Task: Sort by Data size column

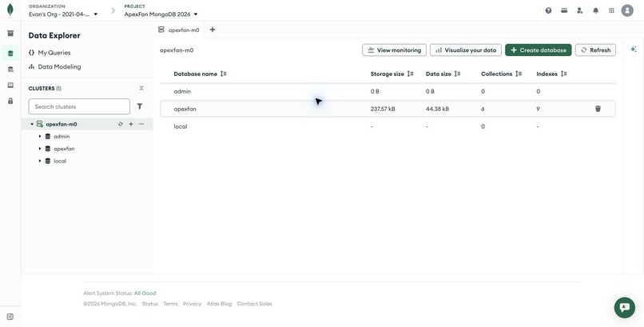Action: click(458, 74)
